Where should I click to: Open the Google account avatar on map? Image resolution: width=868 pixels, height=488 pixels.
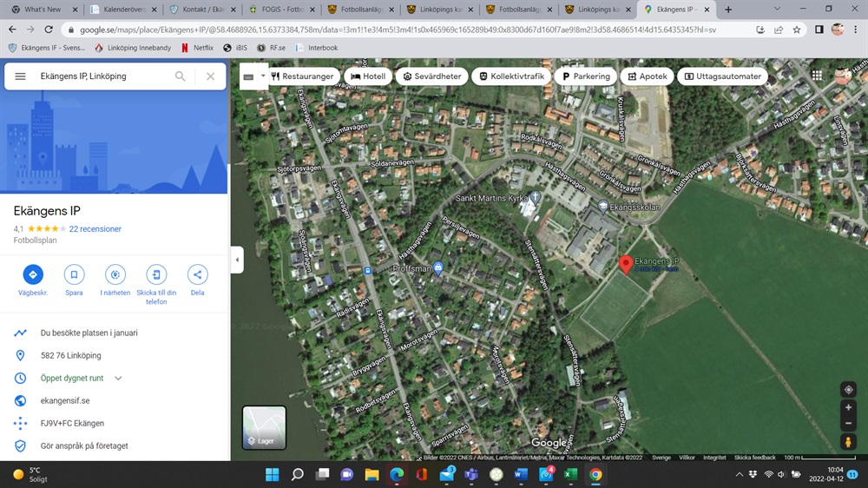(x=843, y=76)
